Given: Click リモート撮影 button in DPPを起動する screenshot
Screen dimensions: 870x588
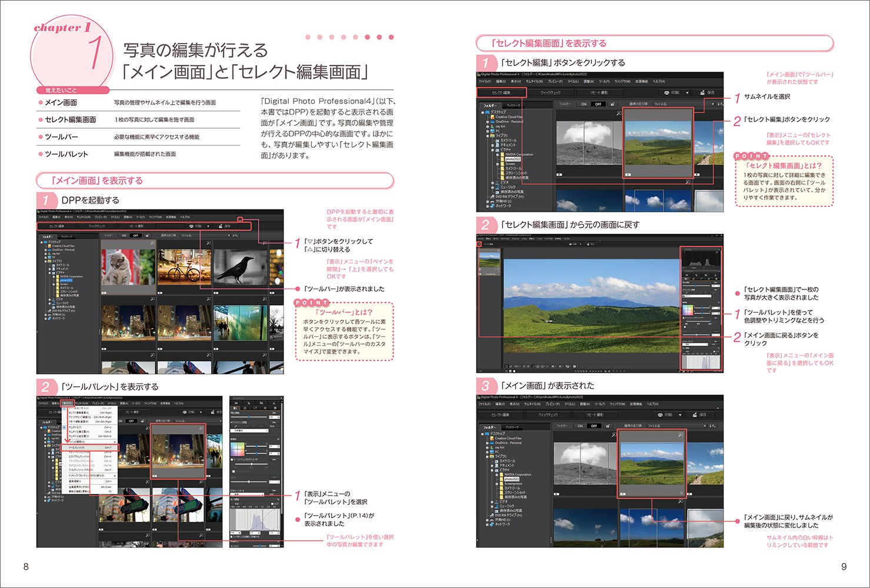Looking at the screenshot, I should point(136,226).
